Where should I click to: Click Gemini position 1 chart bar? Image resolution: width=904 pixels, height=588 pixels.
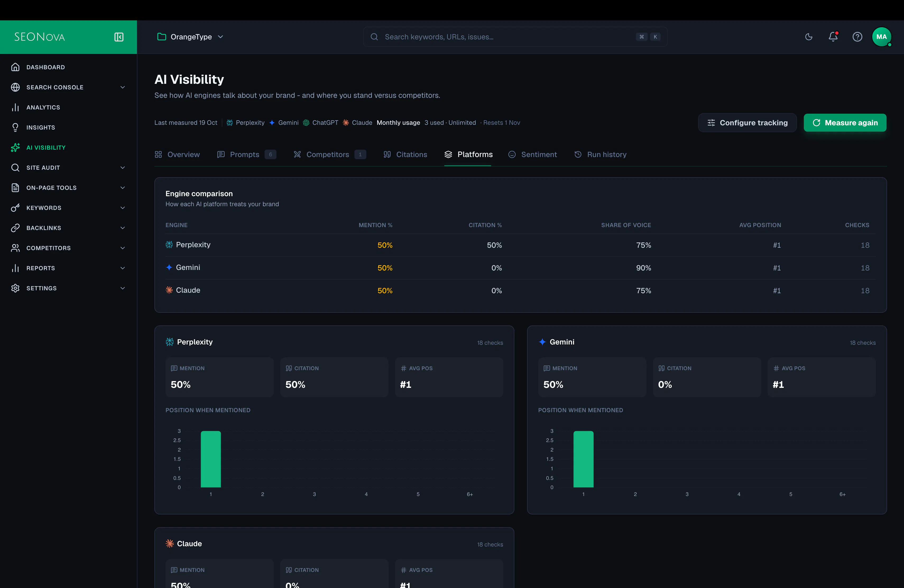click(583, 459)
